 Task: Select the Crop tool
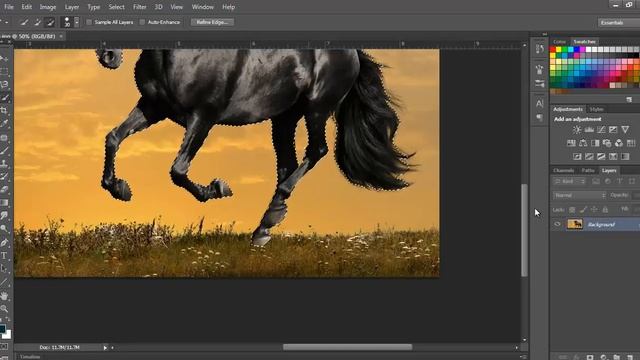[4, 110]
